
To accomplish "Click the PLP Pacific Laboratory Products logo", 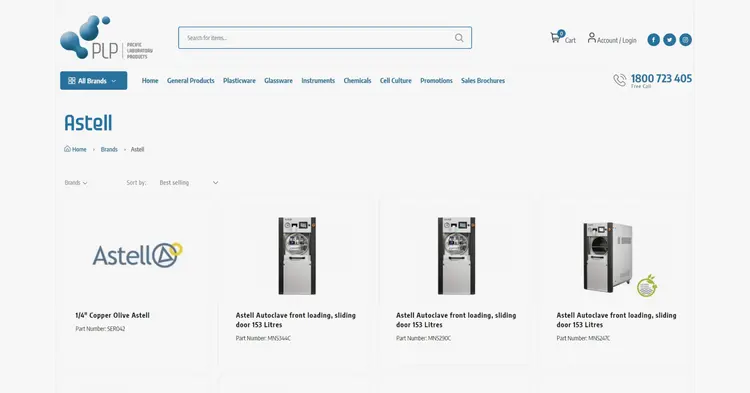I will [106, 38].
